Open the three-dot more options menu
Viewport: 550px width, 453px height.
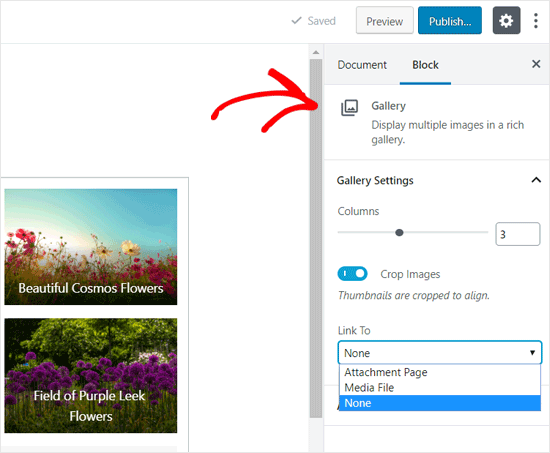[x=536, y=21]
